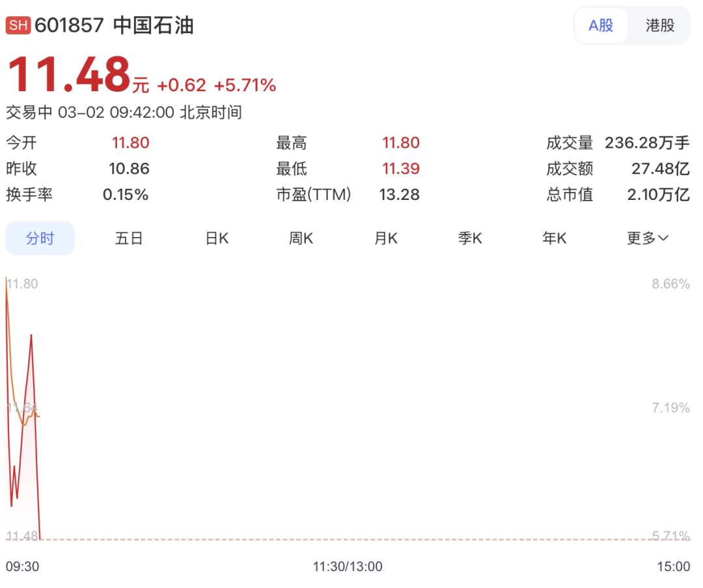The width and height of the screenshot is (703, 588).
Task: Open the 五日 chart tab
Action: click(129, 238)
